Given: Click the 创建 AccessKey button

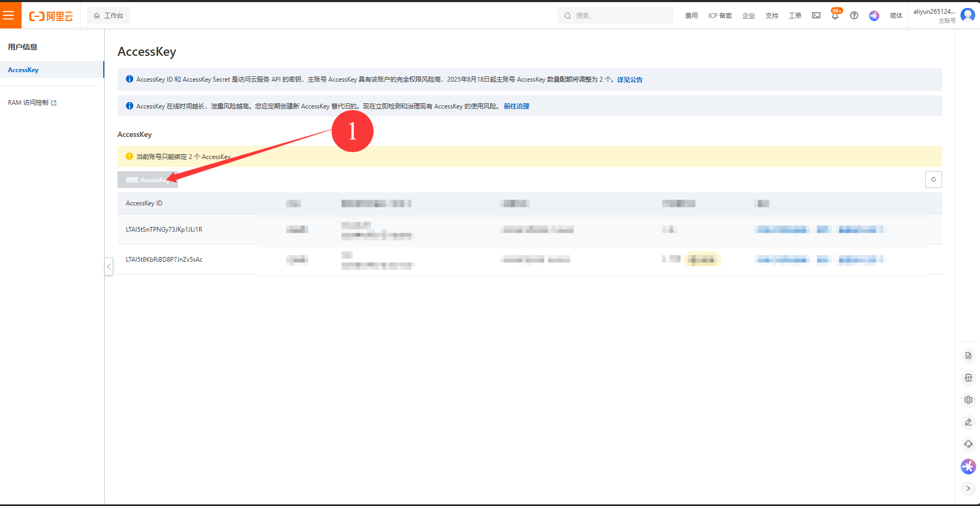Looking at the screenshot, I should (x=147, y=180).
